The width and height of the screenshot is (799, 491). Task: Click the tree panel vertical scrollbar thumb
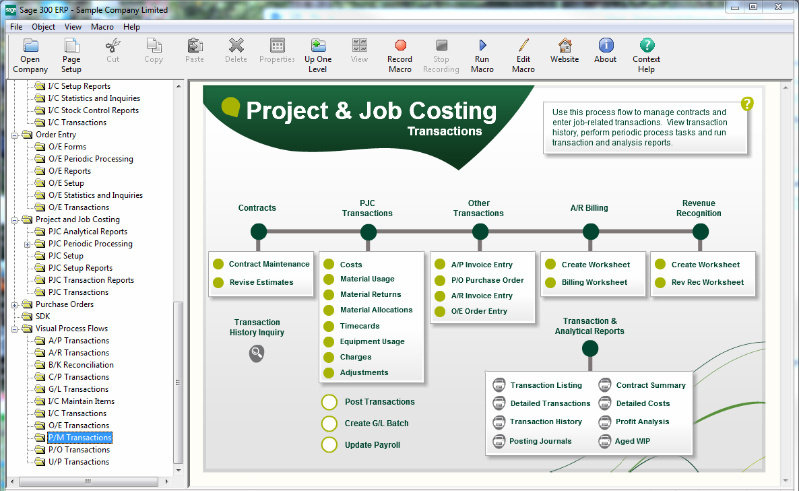[178, 383]
